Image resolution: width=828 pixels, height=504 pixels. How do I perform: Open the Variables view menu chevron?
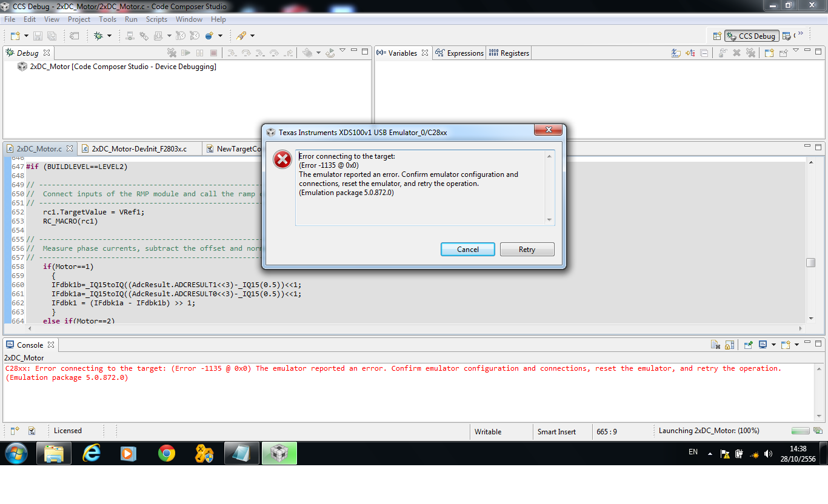(x=796, y=51)
